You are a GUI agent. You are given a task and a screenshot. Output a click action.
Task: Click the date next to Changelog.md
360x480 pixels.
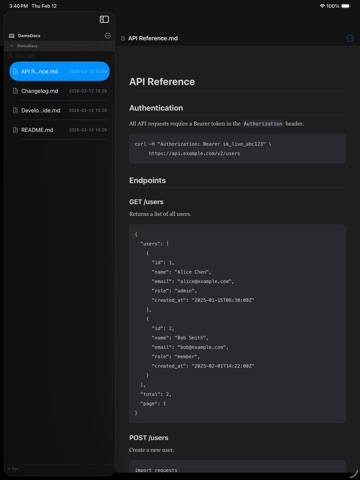click(x=88, y=91)
